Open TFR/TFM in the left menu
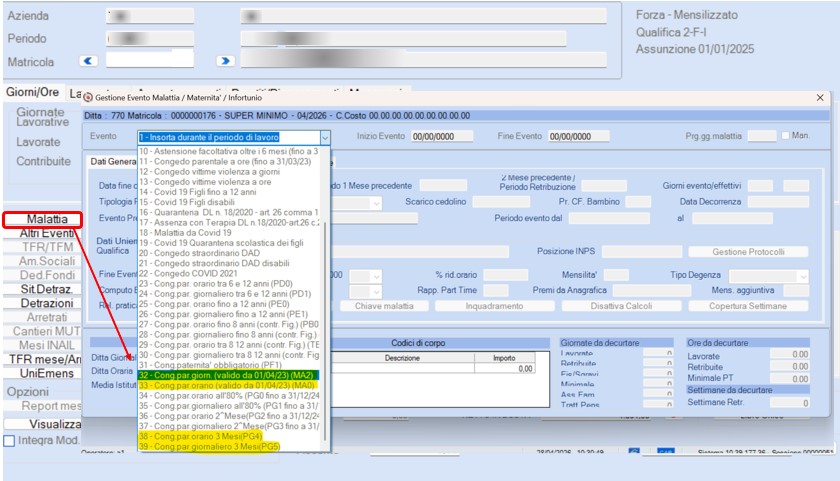Viewport: 840px width, 481px height. coord(47,247)
